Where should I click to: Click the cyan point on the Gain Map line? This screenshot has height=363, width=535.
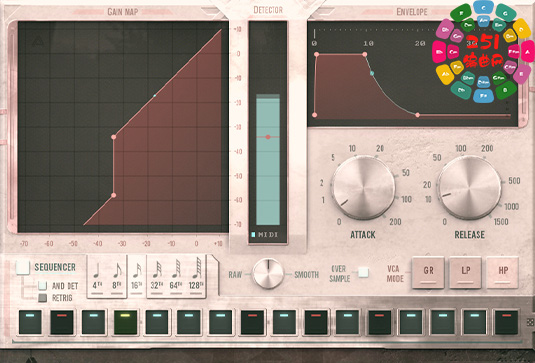click(x=155, y=96)
